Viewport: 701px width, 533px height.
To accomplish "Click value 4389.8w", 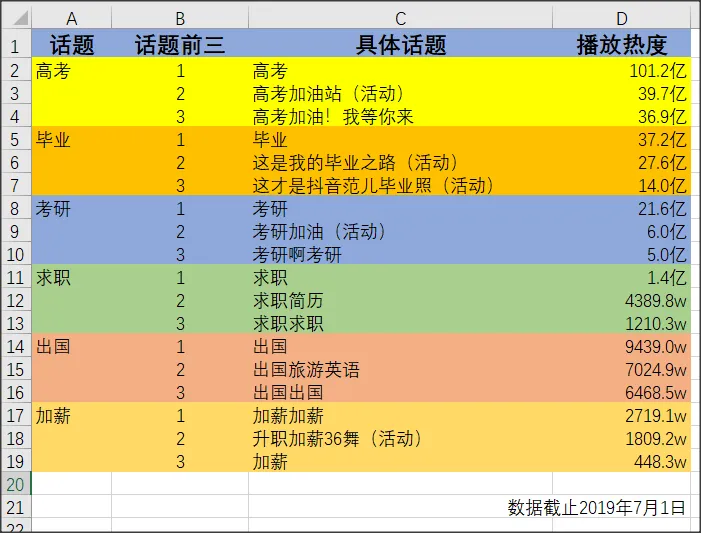I will pos(655,300).
